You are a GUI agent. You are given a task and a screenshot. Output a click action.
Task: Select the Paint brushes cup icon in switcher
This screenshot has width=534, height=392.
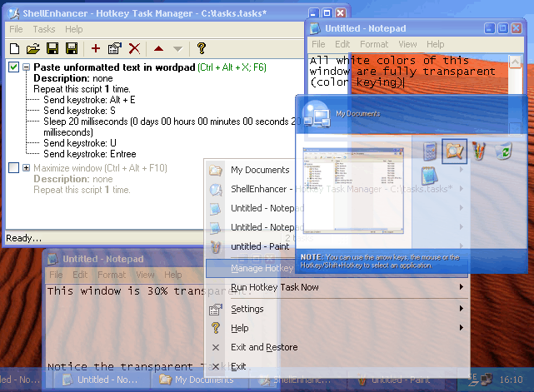(x=479, y=151)
